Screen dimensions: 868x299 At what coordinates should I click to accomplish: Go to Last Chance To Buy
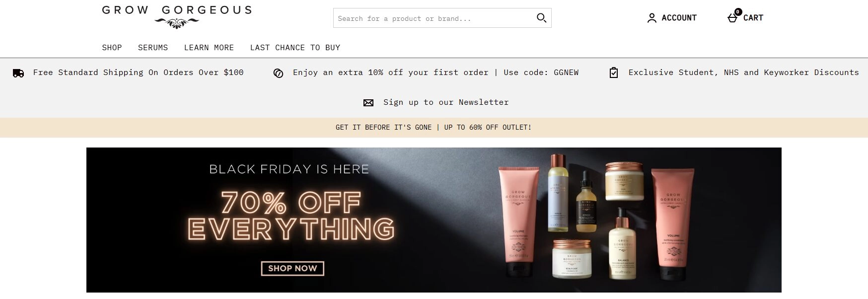[x=295, y=48]
